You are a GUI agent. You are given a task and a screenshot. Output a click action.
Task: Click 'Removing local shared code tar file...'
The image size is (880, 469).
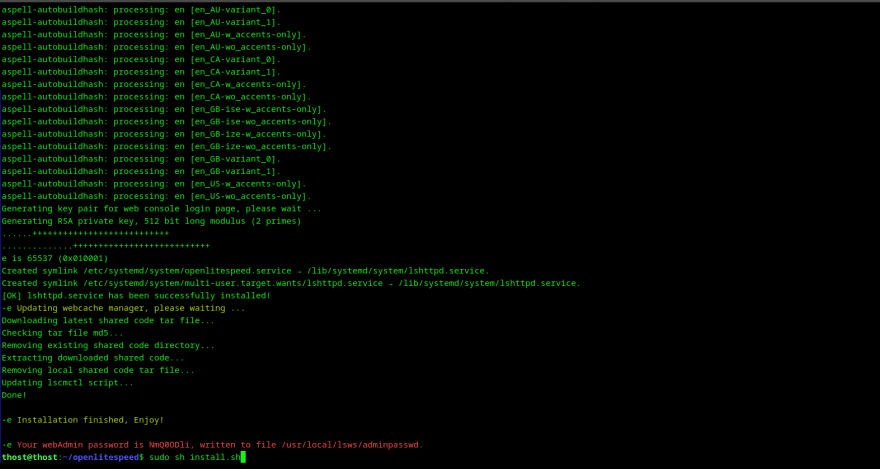pyautogui.click(x=98, y=370)
